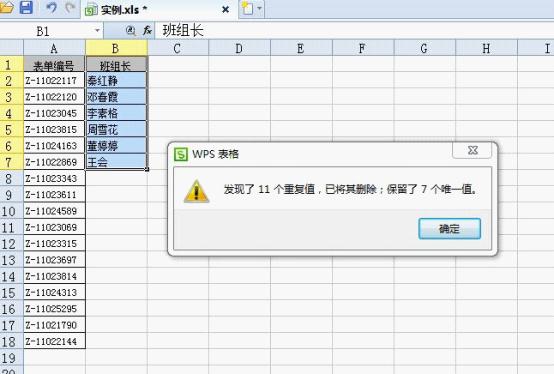Select cell Z-11024313
The width and height of the screenshot is (554, 374).
(54, 292)
